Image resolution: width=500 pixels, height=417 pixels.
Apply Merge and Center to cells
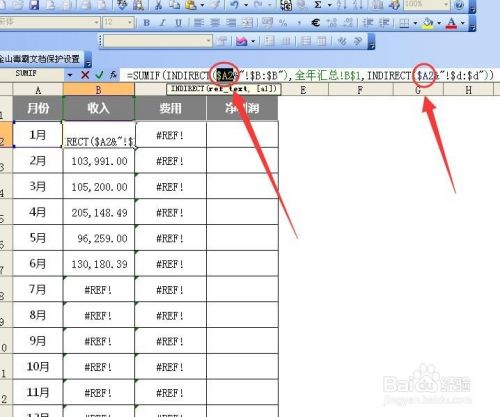(247, 23)
